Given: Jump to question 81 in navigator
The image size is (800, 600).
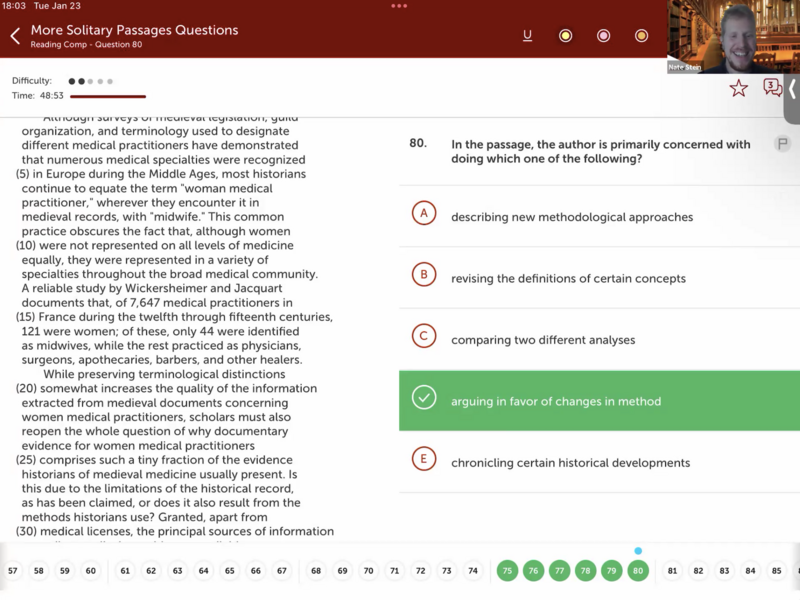Looking at the screenshot, I should tap(672, 571).
